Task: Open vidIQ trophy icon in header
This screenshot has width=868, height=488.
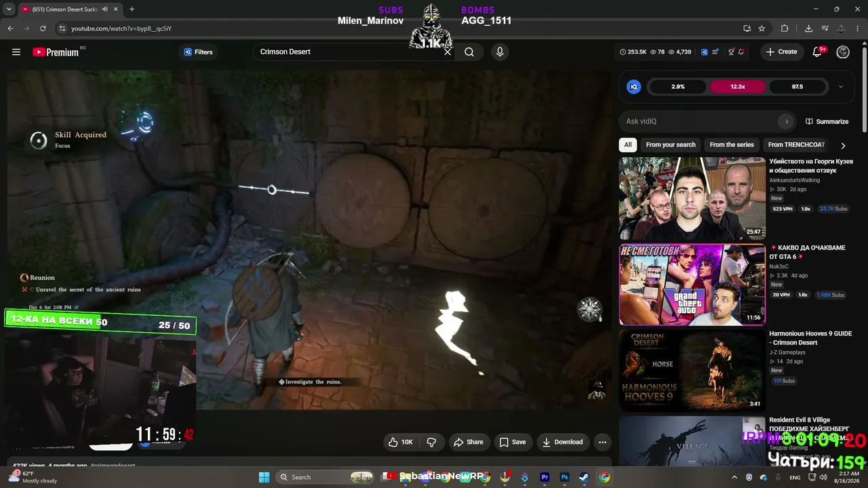Action: pyautogui.click(x=731, y=52)
